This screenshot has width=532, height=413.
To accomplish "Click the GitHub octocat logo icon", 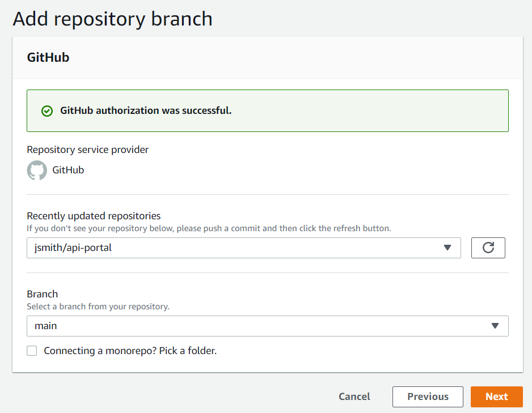I will coord(37,170).
